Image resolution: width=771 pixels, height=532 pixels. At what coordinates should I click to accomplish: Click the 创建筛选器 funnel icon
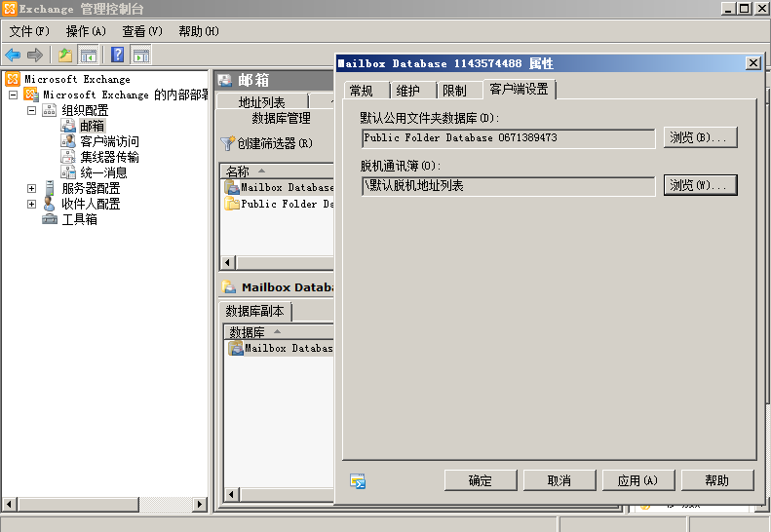pos(228,143)
